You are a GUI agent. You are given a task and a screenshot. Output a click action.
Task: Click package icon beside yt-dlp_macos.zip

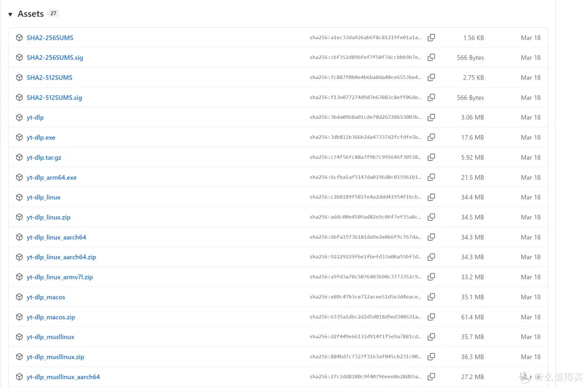[x=20, y=317]
